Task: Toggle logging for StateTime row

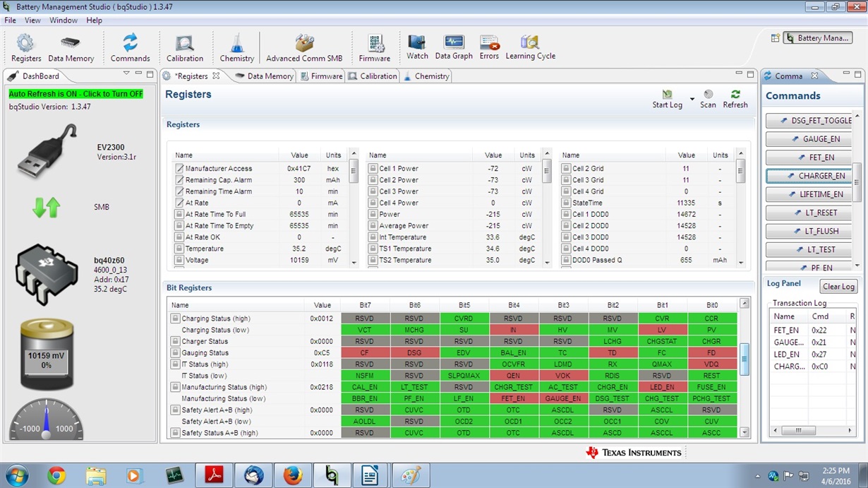Action: [566, 203]
